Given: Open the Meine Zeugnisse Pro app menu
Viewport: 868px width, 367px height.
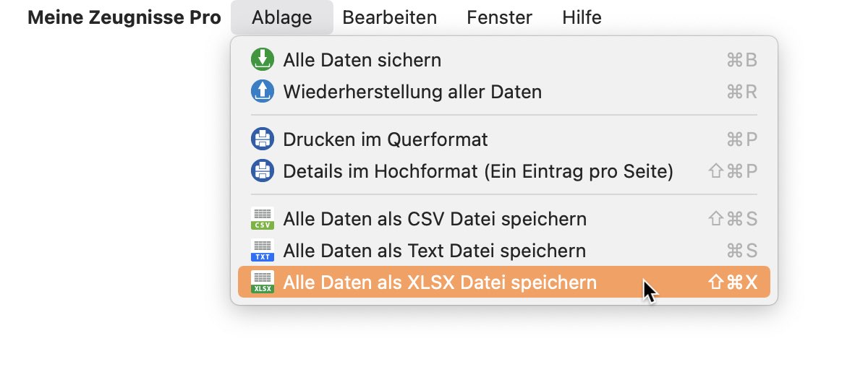Looking at the screenshot, I should tap(124, 17).
